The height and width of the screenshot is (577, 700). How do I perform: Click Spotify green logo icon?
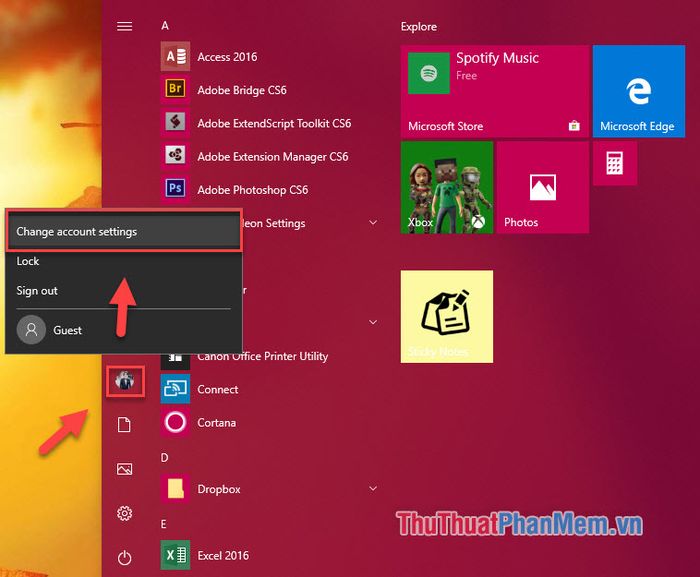pos(429,73)
